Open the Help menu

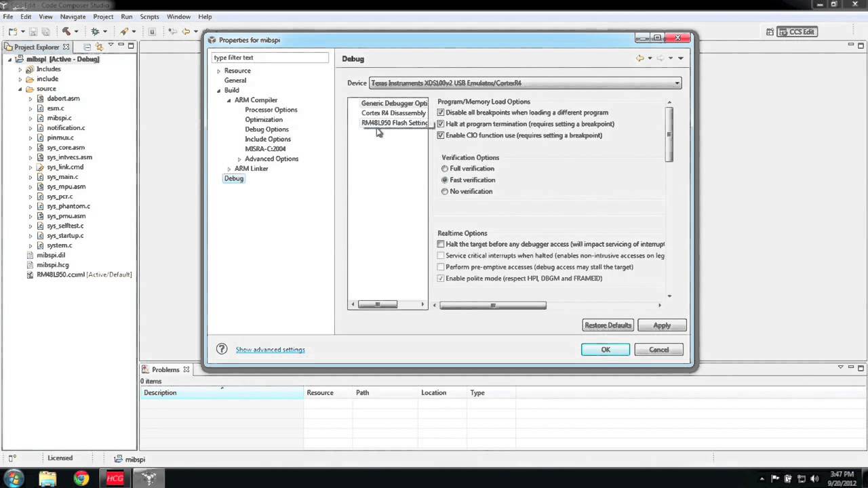205,16
